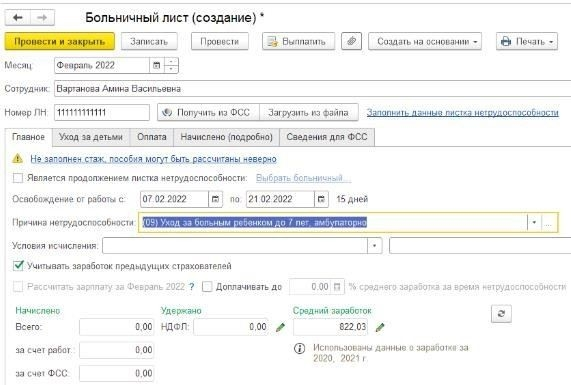Image resolution: width=571 pixels, height=385 pixels.
Task: Click Выбрать больничный link
Action: [303, 178]
